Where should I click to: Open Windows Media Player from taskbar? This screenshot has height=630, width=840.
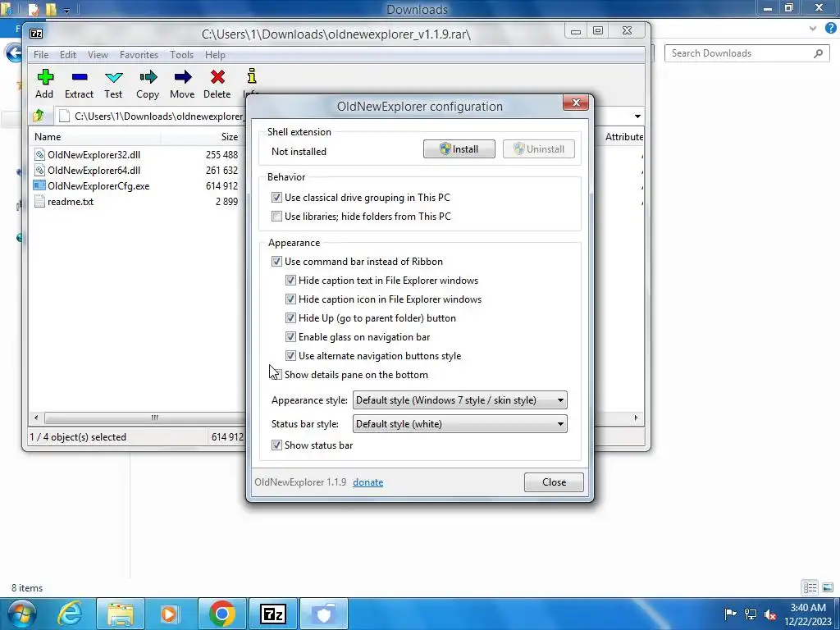click(x=170, y=614)
